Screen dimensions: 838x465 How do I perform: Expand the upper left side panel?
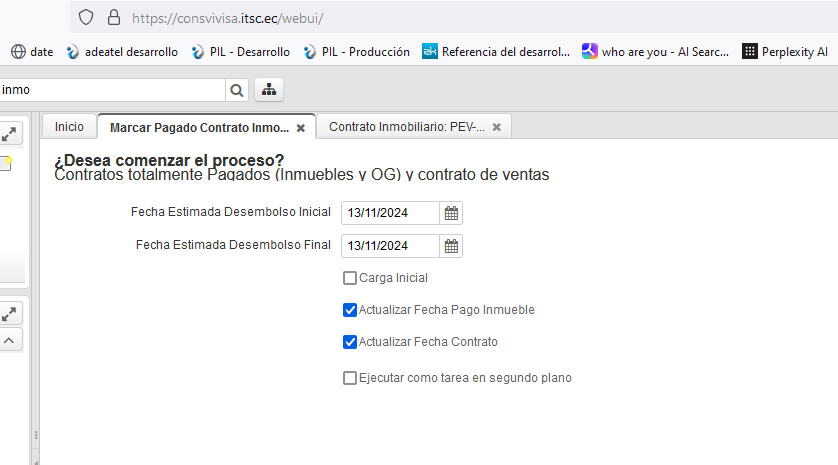pos(9,133)
